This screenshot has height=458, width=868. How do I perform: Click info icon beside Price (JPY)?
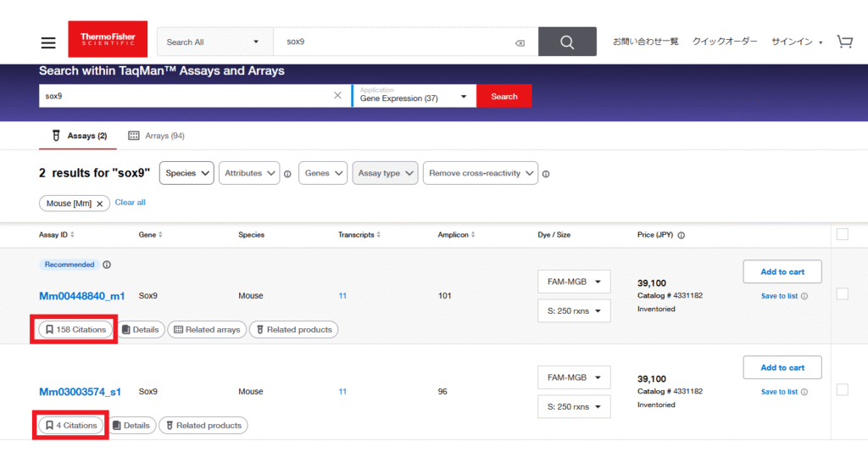click(682, 235)
